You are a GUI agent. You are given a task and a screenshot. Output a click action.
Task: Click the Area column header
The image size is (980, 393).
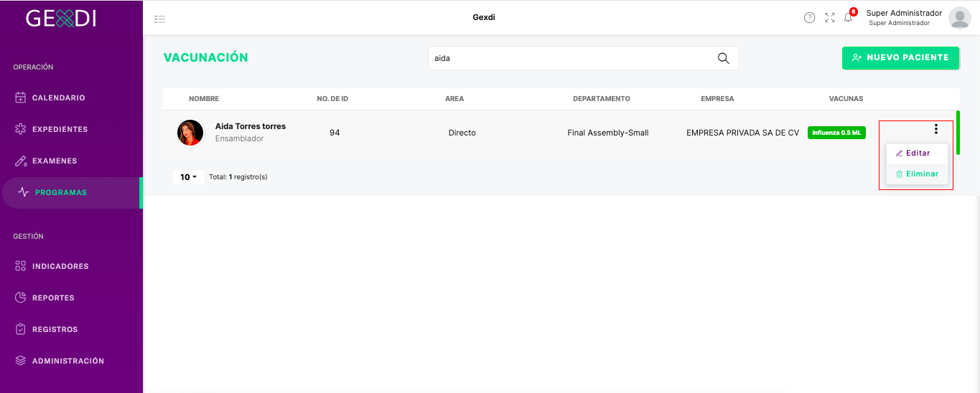coord(454,99)
